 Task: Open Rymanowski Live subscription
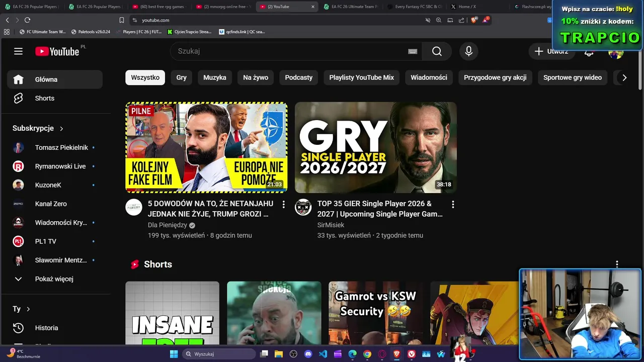point(55,166)
